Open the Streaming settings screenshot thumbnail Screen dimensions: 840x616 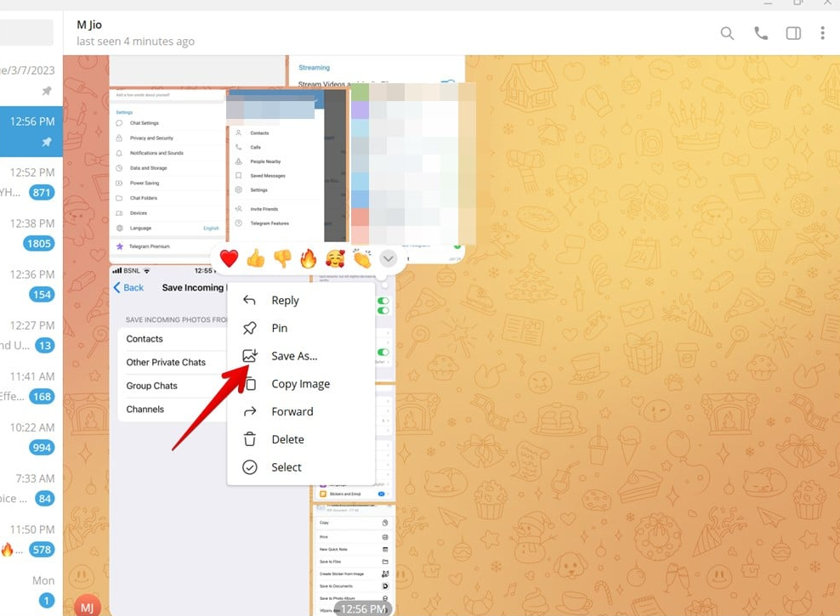(x=377, y=71)
